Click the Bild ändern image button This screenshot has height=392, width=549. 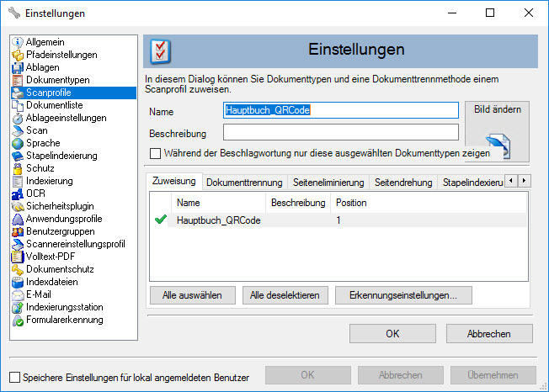(x=498, y=131)
